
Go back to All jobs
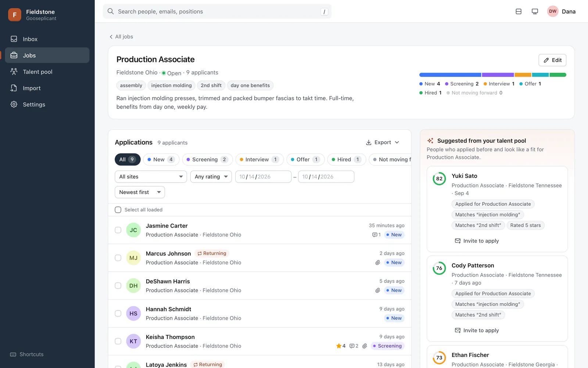[x=121, y=37]
